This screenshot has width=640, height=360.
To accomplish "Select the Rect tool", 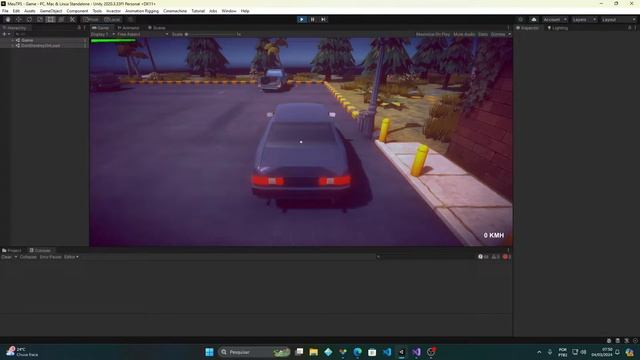I will pos(51,20).
